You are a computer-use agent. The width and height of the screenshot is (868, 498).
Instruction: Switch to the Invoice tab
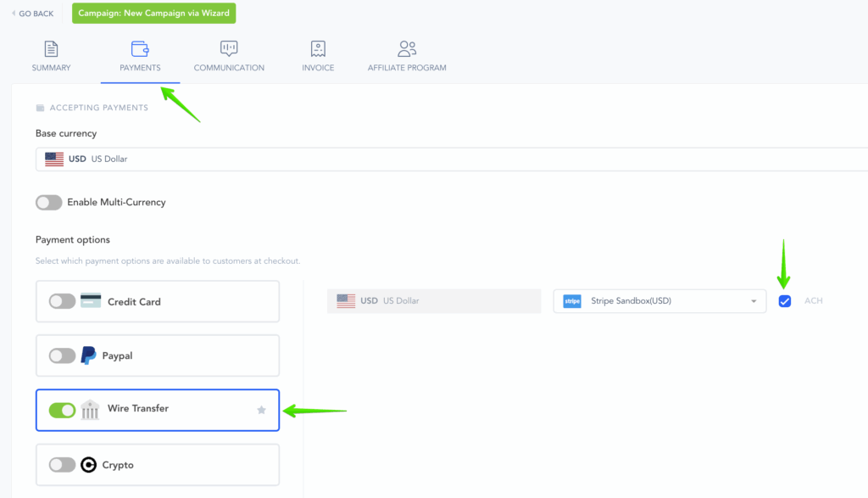pyautogui.click(x=318, y=56)
